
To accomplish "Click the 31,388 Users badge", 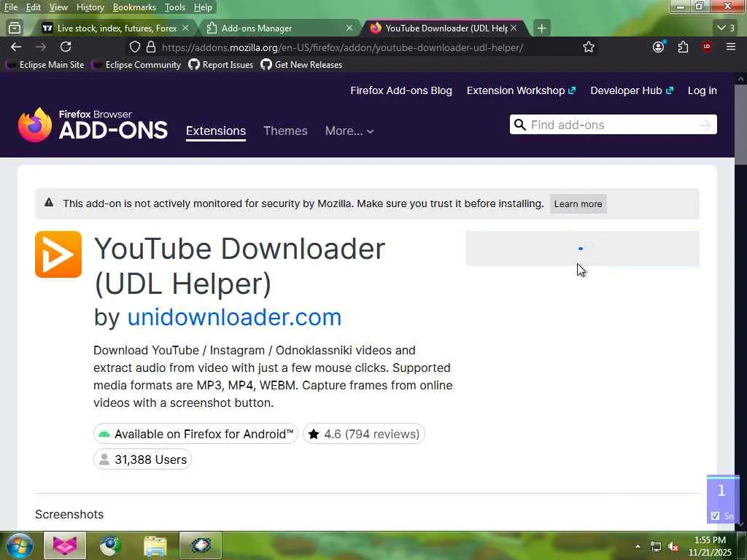I will (x=142, y=459).
